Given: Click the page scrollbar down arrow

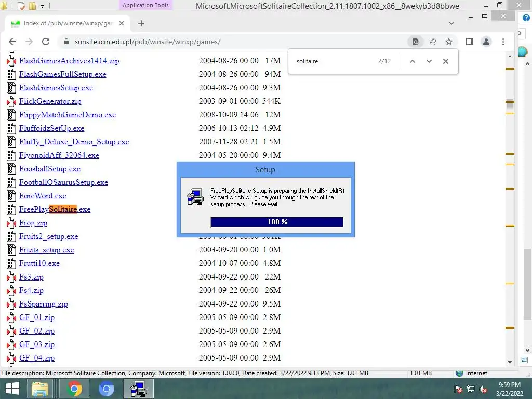Looking at the screenshot, I should coord(510,362).
